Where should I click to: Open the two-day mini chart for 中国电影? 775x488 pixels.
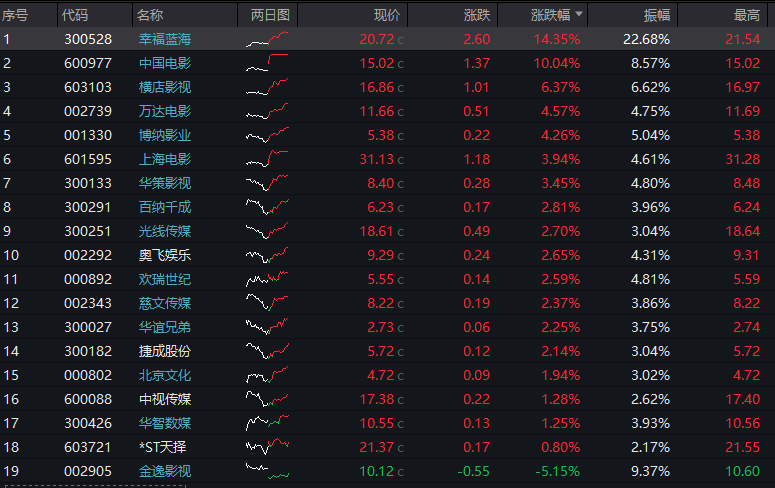click(x=267, y=63)
